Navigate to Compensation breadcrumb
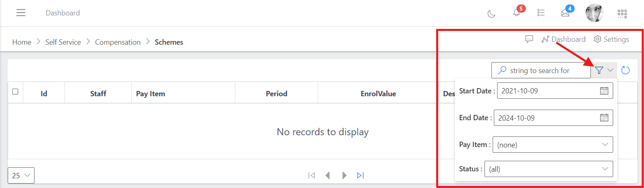 click(x=118, y=42)
